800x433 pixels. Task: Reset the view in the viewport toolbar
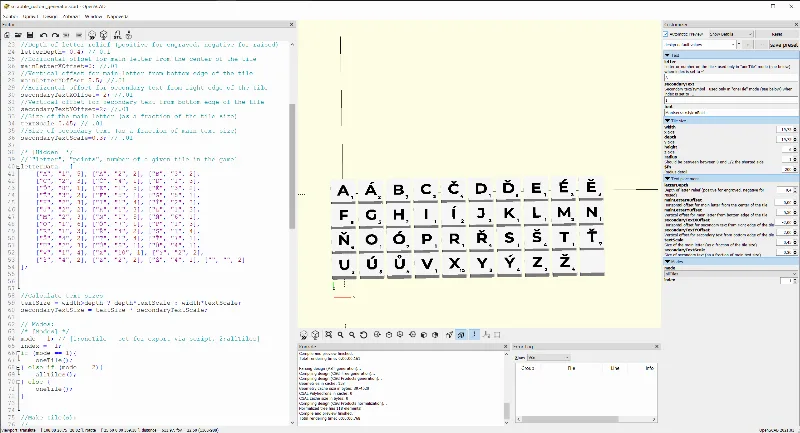(x=364, y=335)
